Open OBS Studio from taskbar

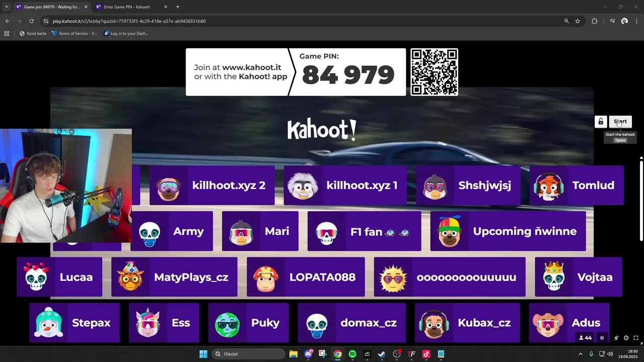pyautogui.click(x=396, y=354)
